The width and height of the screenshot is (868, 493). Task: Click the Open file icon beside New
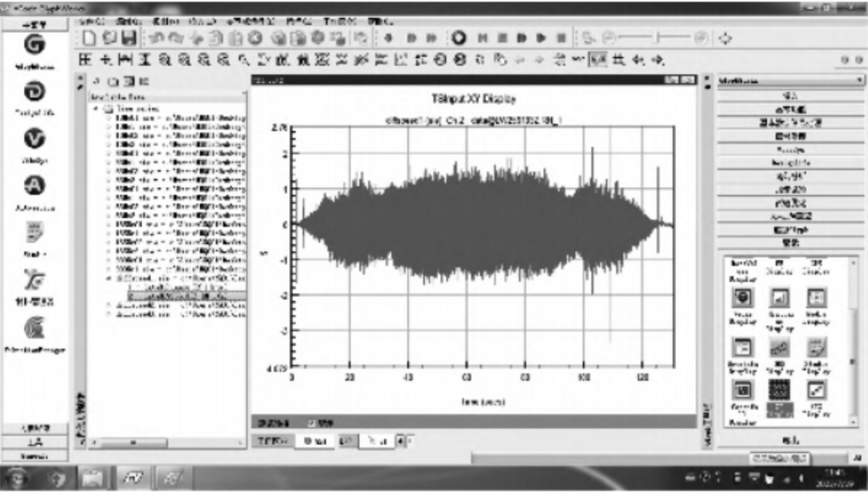tap(109, 38)
